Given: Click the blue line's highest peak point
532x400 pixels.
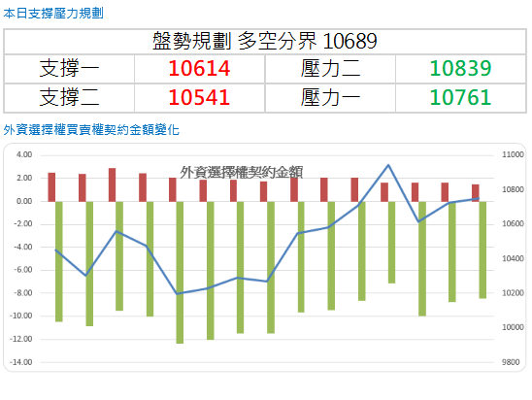Looking at the screenshot, I should coord(388,165).
